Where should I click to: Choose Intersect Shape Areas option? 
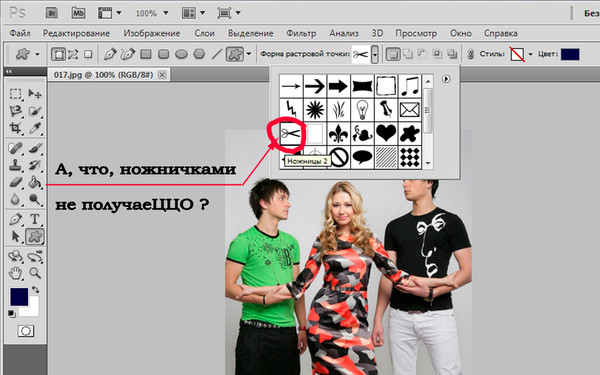tap(437, 54)
